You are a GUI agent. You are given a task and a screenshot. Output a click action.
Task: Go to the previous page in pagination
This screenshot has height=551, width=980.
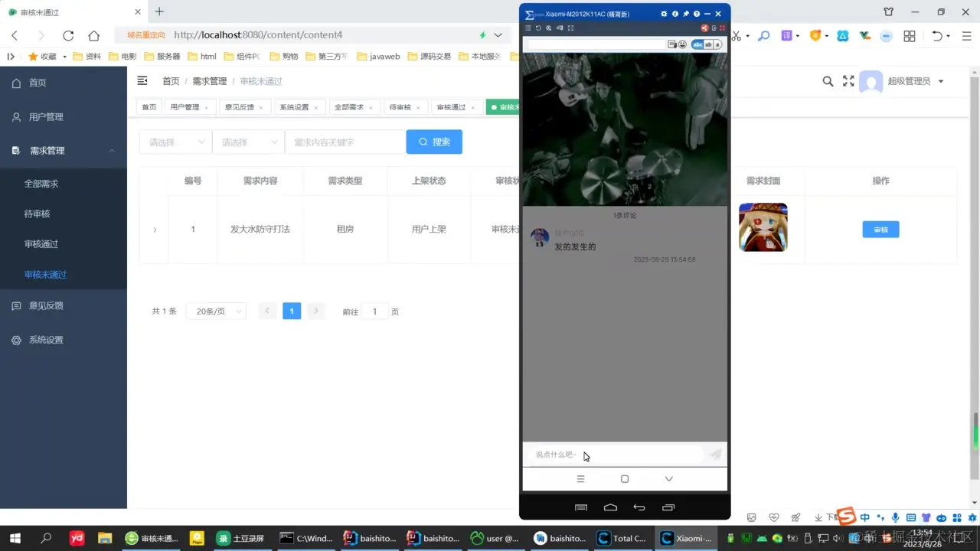click(x=267, y=311)
